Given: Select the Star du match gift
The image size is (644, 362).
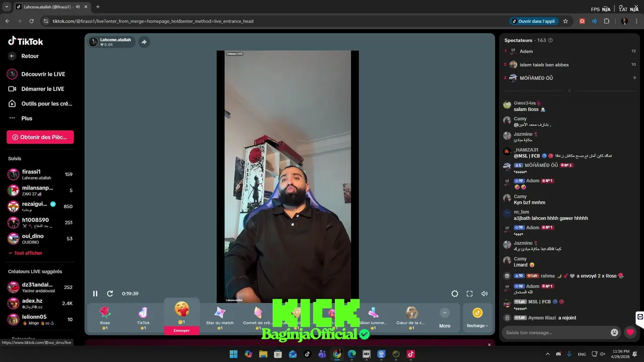Looking at the screenshot, I should coord(220,318).
